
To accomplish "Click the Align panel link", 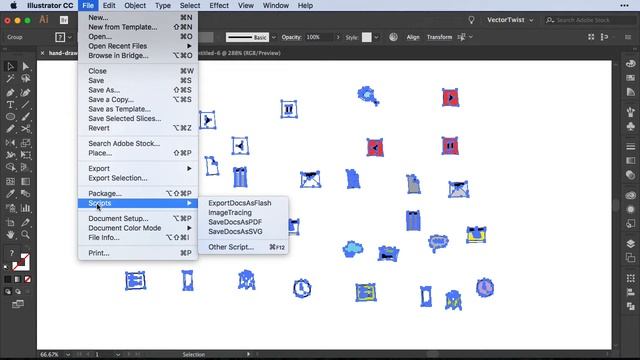I will pyautogui.click(x=413, y=37).
